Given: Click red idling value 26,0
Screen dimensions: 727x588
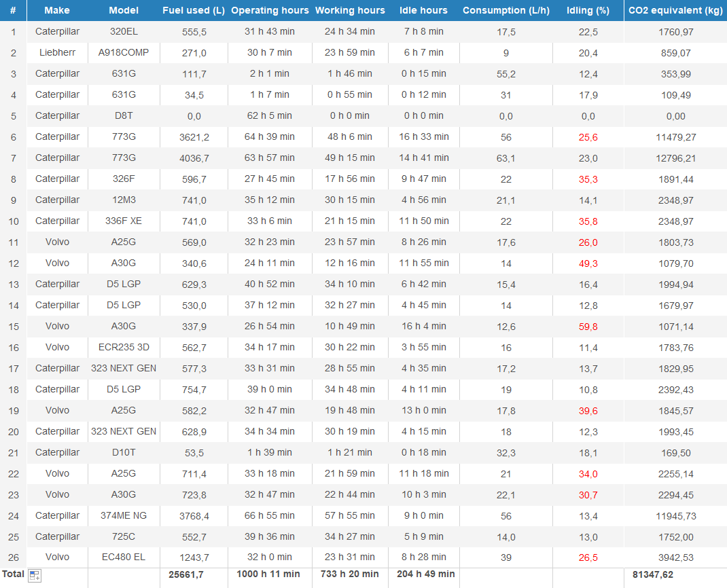Looking at the screenshot, I should pyautogui.click(x=588, y=242).
